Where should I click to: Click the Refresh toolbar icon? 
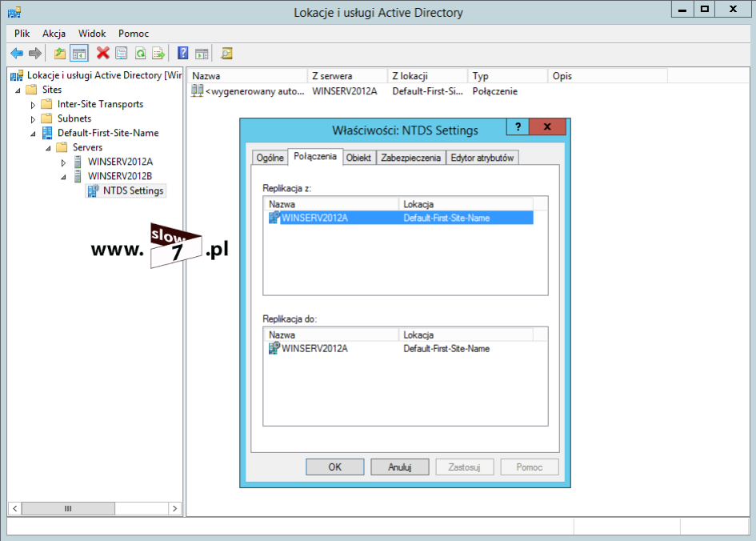click(140, 53)
